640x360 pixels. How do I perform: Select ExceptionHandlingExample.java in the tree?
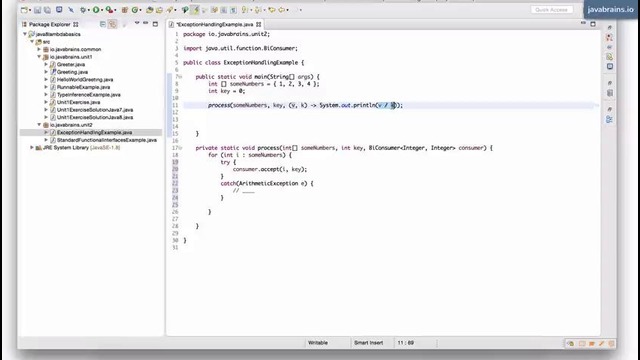tap(94, 132)
